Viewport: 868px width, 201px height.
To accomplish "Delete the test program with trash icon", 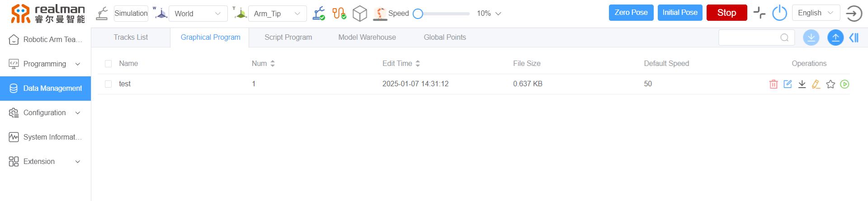I will pyautogui.click(x=774, y=84).
